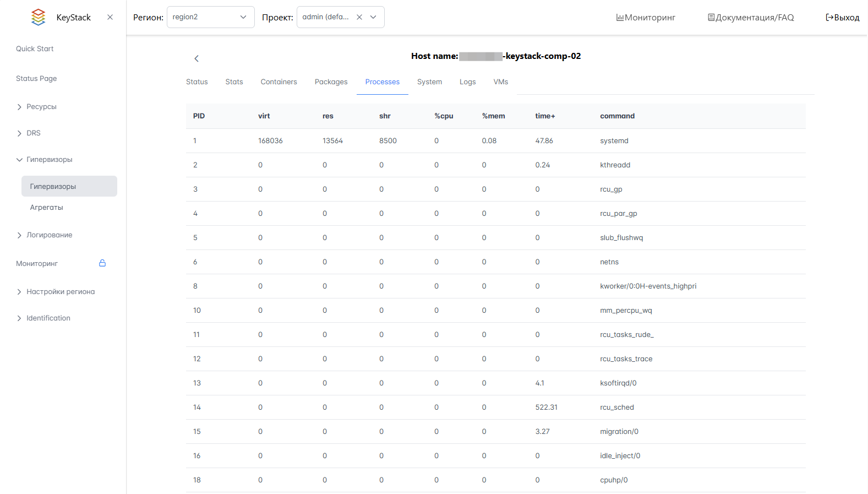
Task: Click the back arrow beside host name
Action: (196, 58)
